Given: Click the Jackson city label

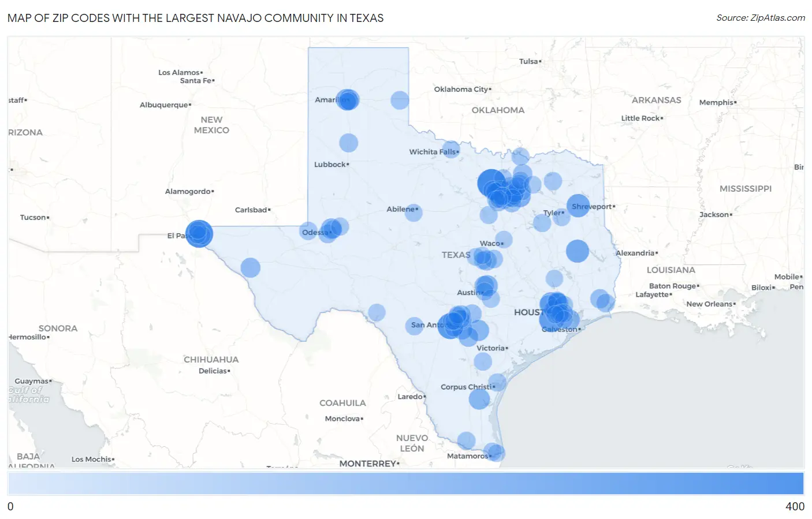Looking at the screenshot, I should tap(716, 215).
